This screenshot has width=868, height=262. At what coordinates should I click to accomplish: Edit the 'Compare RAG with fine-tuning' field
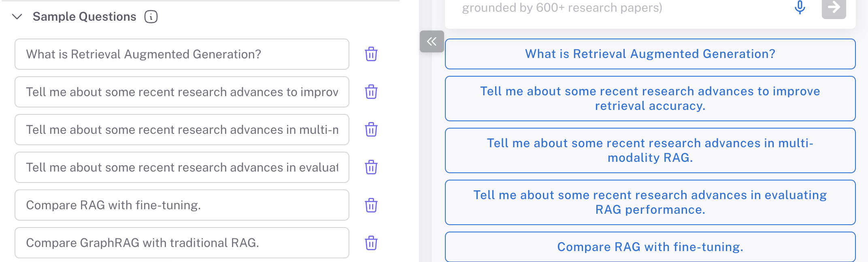tap(182, 205)
